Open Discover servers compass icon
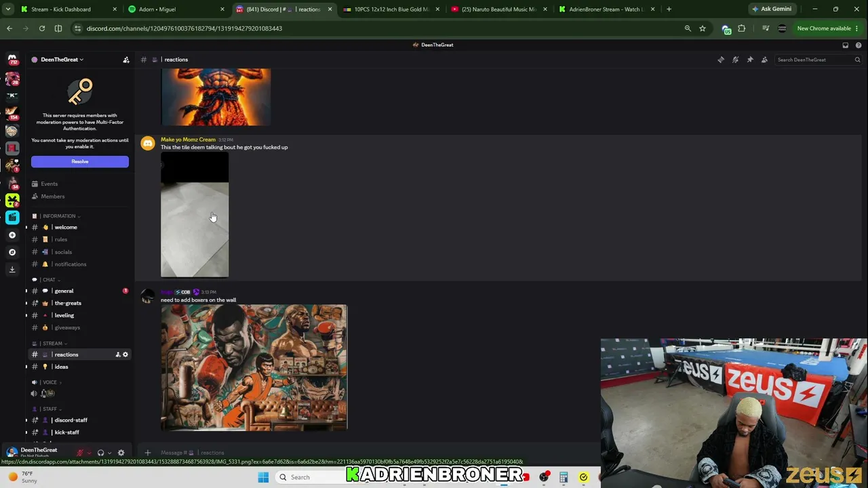 12,252
